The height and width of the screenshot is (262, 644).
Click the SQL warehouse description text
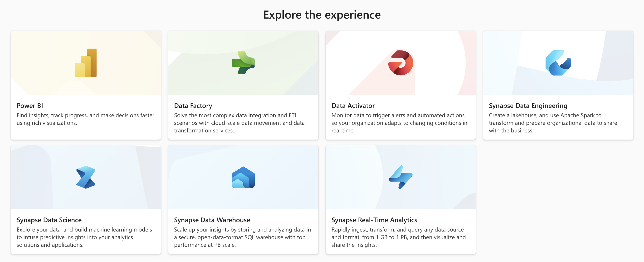242,237
